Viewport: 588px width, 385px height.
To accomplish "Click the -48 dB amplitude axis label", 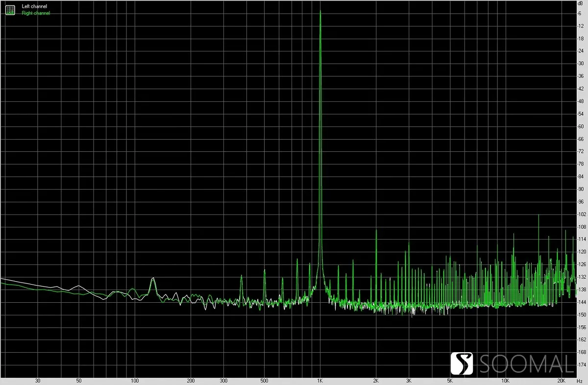I will pyautogui.click(x=581, y=101).
